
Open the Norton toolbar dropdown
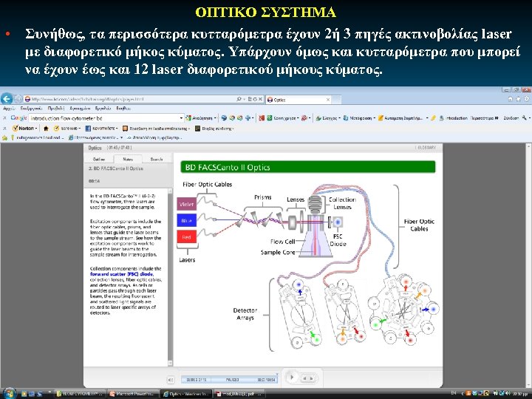tap(24, 129)
